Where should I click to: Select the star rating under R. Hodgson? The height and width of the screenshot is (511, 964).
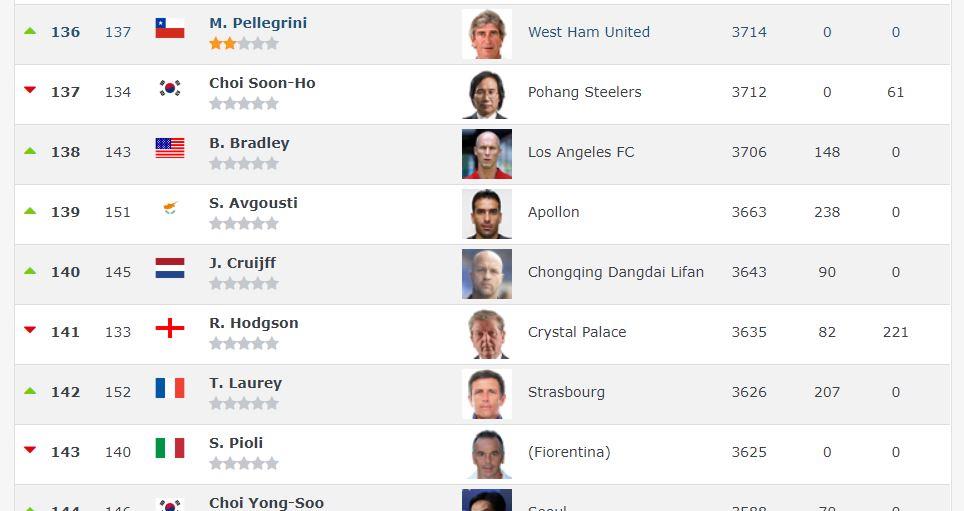click(243, 344)
